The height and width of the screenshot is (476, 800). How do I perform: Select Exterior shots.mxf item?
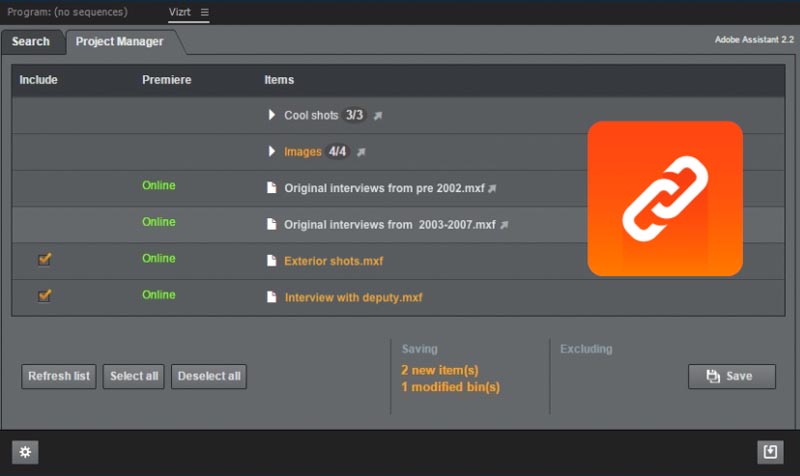point(334,261)
